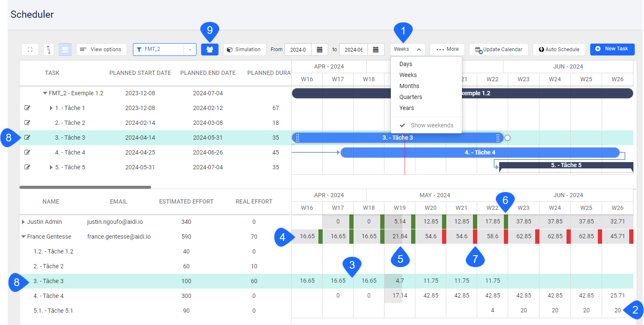Screen dimensions: 644x325
Task: Open the team resources panel icon
Action: point(210,50)
